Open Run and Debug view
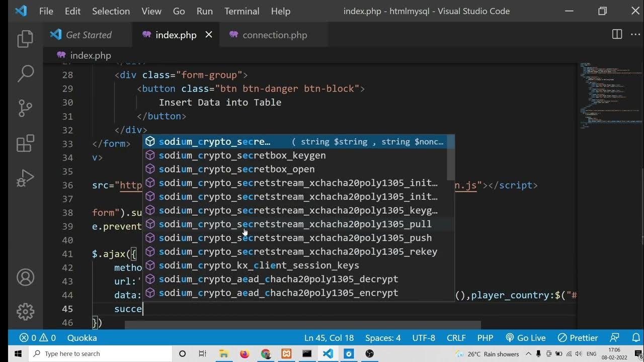 coord(25,178)
